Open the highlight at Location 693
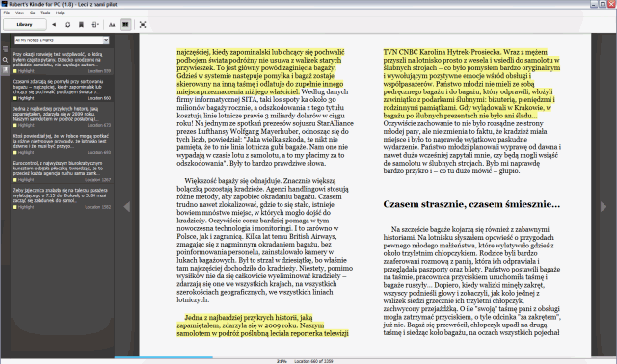Viewport: 617px width, 364px height. click(62, 143)
